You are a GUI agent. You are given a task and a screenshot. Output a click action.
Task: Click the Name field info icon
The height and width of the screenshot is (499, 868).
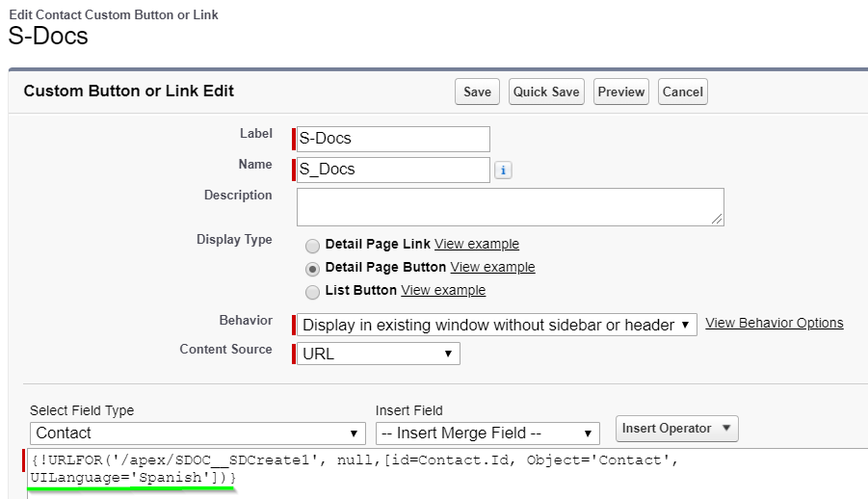coord(503,170)
